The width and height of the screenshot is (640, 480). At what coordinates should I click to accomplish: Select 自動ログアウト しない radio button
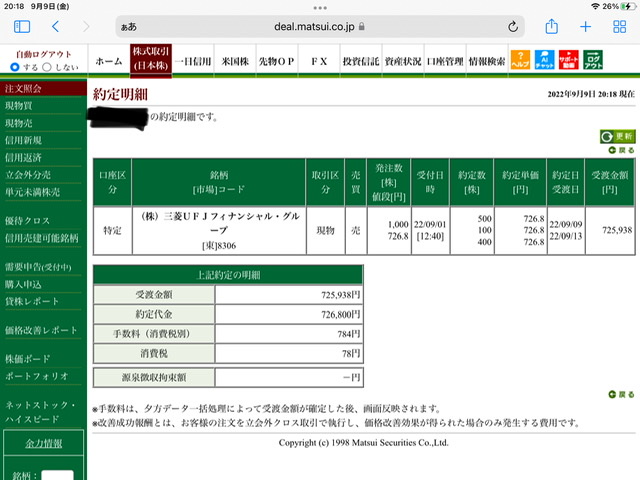click(47, 67)
